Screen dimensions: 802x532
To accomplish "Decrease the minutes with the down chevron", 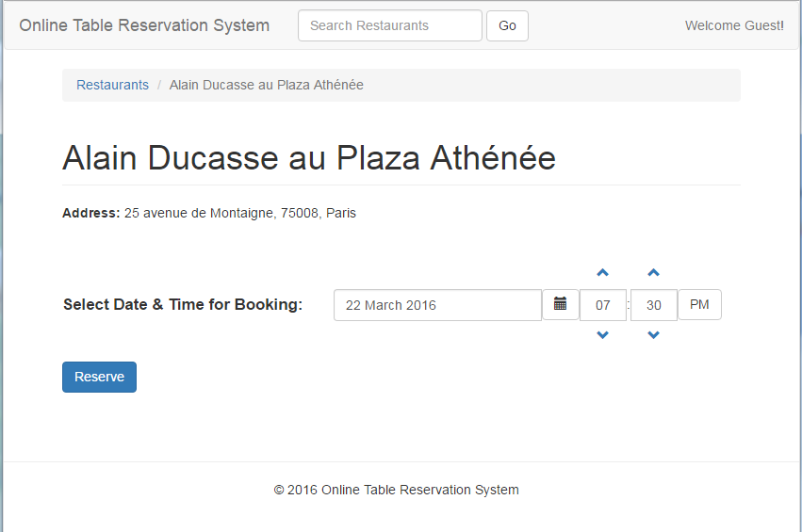I will click(653, 335).
